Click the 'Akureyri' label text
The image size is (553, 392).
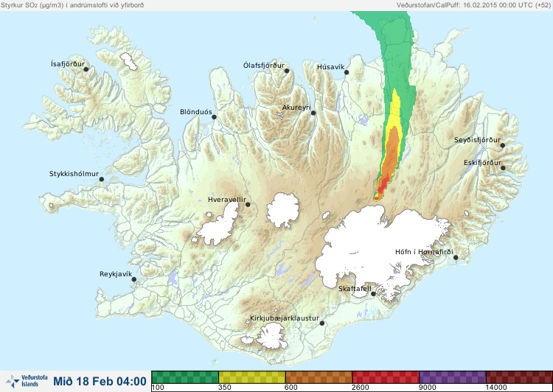click(296, 108)
